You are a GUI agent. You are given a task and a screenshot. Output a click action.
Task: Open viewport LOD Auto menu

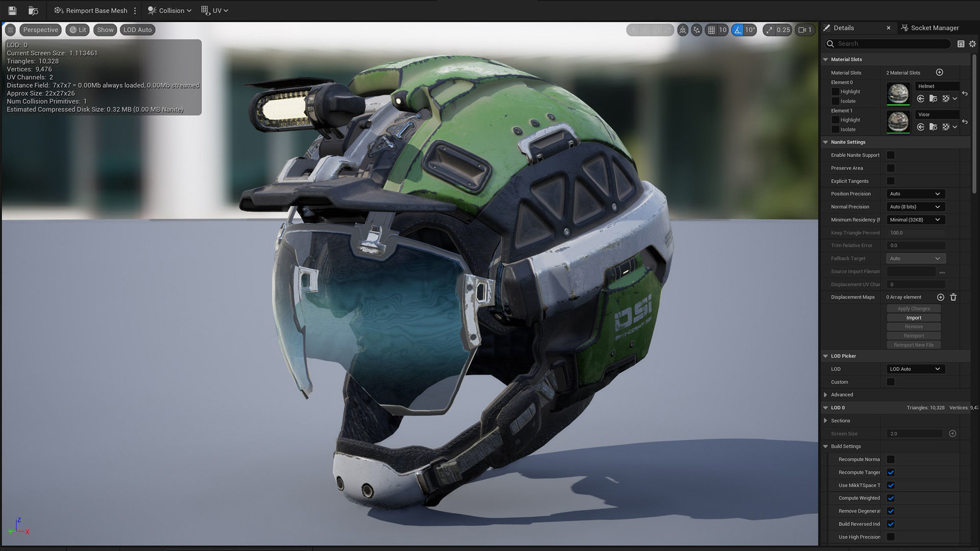(x=137, y=30)
